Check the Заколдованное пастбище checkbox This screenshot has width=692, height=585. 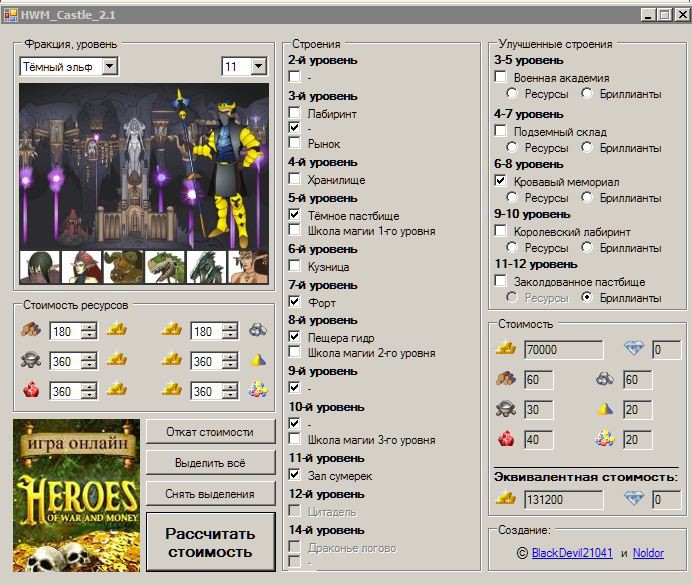point(500,281)
